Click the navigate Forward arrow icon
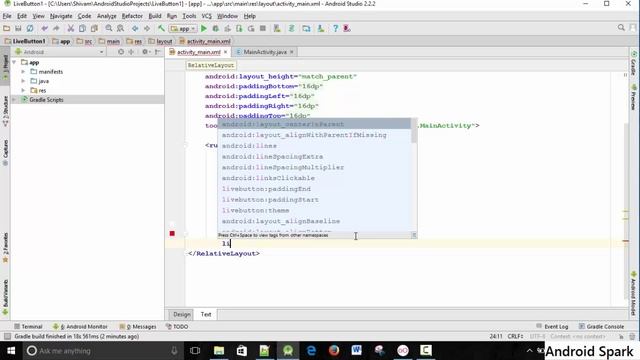640x360 pixels. [147, 28]
